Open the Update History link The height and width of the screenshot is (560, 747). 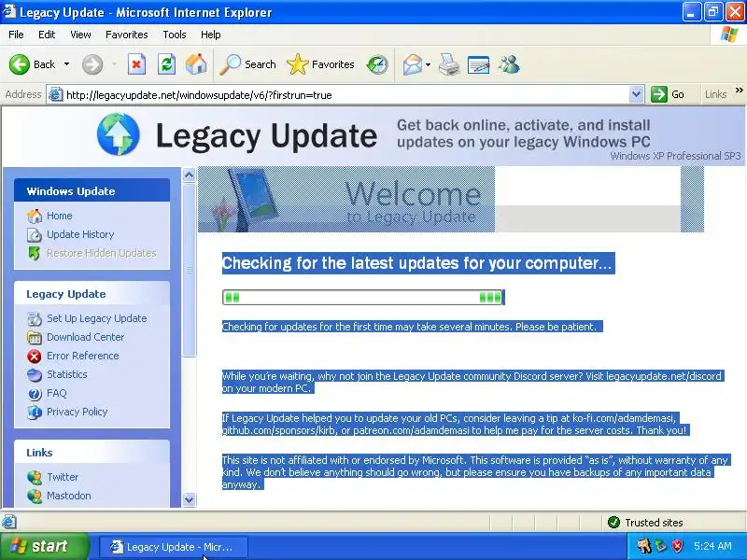click(x=80, y=234)
